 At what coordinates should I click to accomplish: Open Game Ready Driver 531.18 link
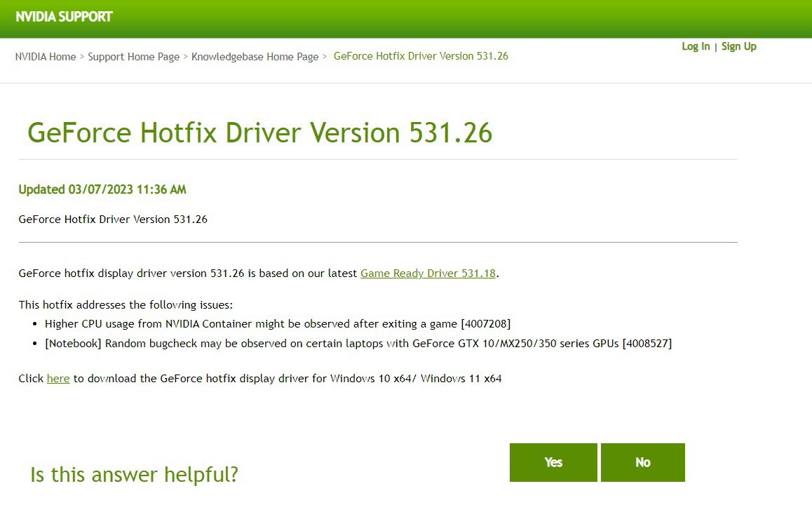coord(428,274)
